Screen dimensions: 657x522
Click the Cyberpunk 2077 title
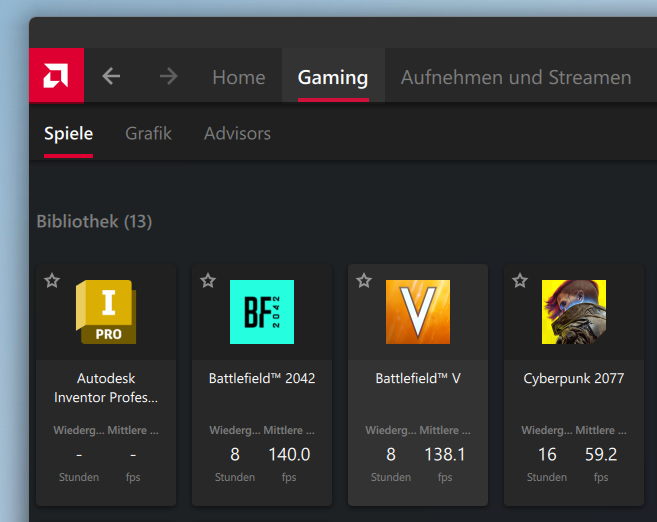574,379
